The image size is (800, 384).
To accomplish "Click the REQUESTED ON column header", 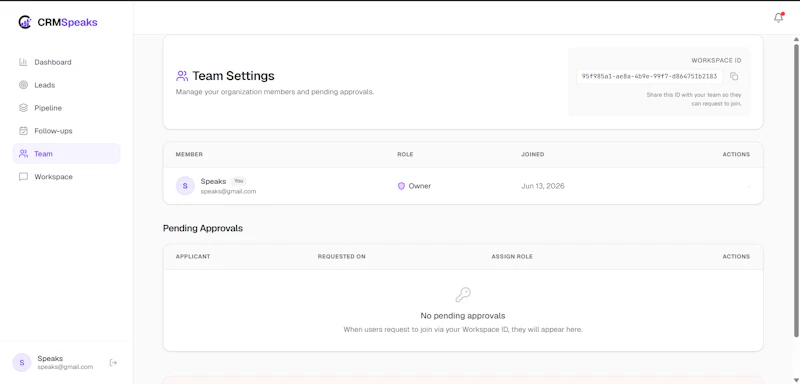I will (341, 257).
